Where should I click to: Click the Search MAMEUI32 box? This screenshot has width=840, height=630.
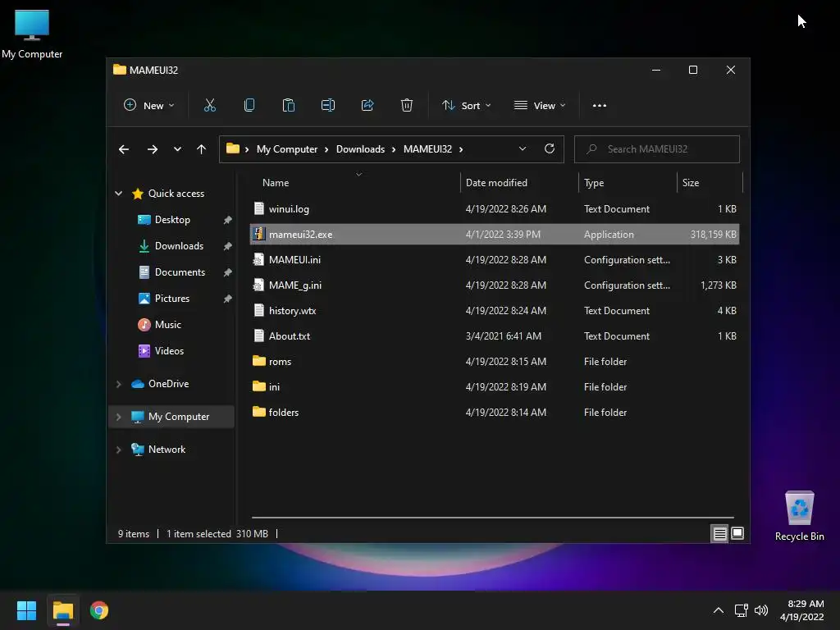click(657, 149)
